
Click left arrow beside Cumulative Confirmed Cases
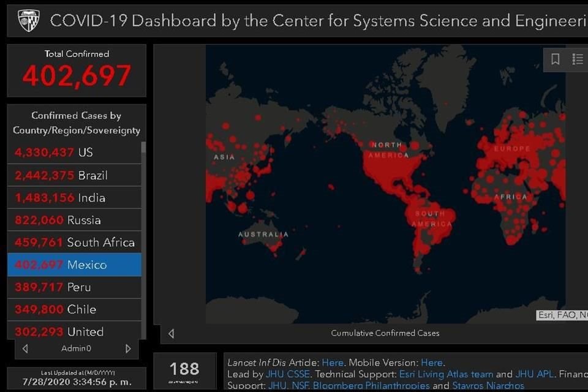pos(171,333)
